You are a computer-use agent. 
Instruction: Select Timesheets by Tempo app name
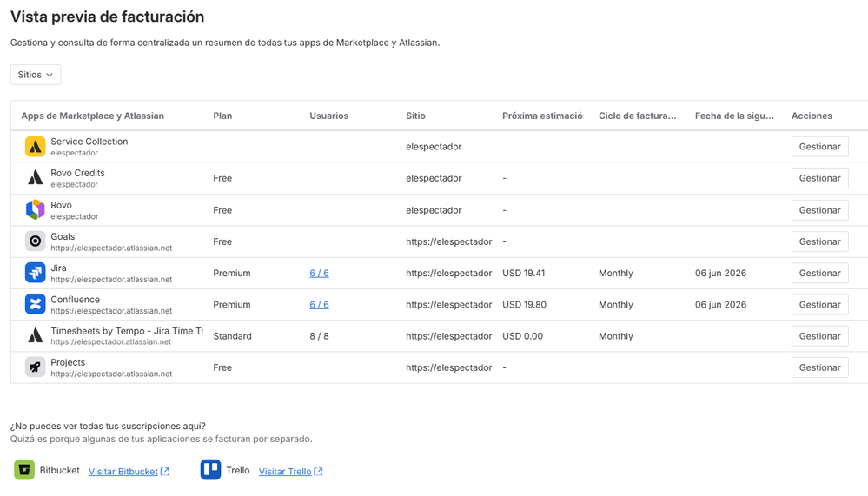[x=127, y=331]
